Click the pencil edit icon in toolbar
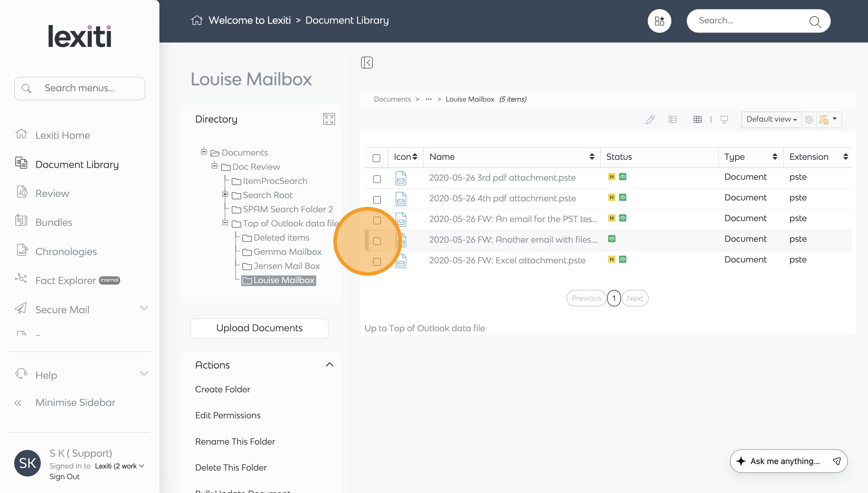This screenshot has width=868, height=493. click(x=650, y=120)
